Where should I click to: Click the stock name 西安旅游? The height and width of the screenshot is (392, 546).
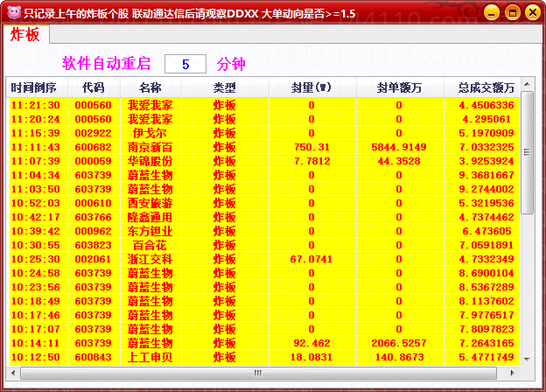[150, 203]
